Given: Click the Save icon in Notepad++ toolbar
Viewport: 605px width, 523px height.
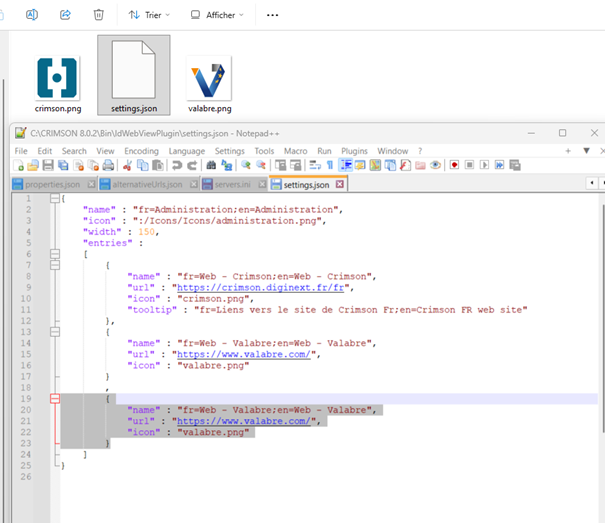Looking at the screenshot, I should (x=47, y=165).
